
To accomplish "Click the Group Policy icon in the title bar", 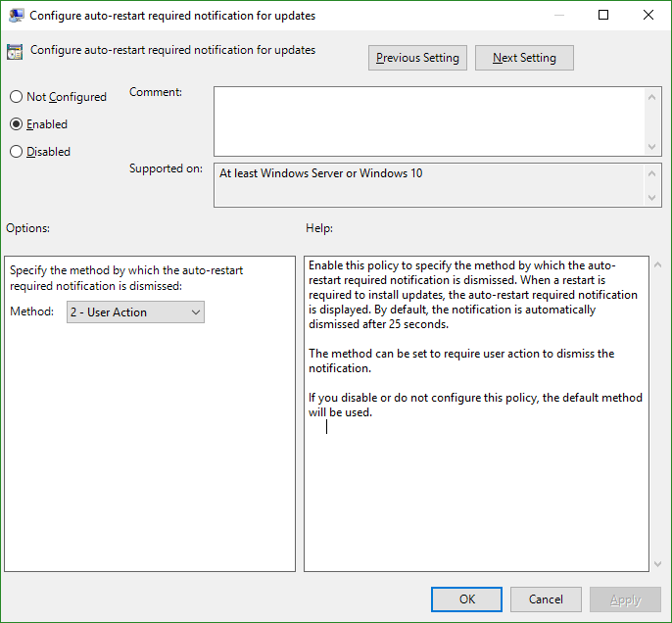I will coord(16,16).
